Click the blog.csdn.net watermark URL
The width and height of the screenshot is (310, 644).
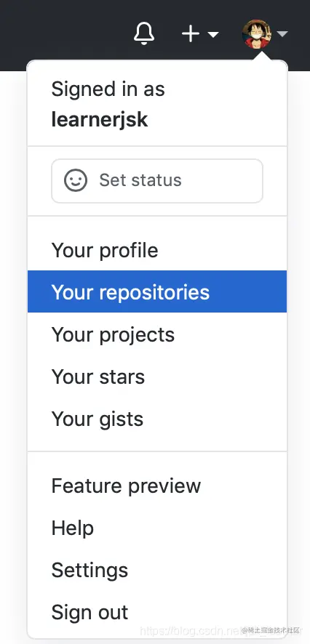click(191, 632)
